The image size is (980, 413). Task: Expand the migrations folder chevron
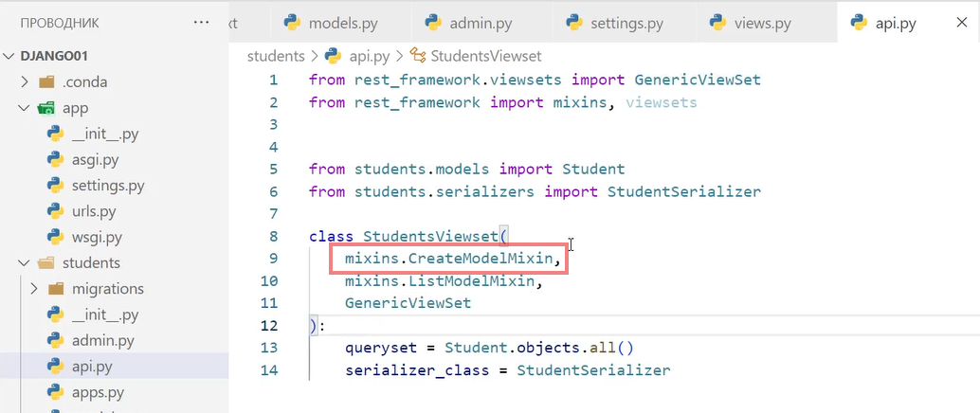(x=35, y=289)
